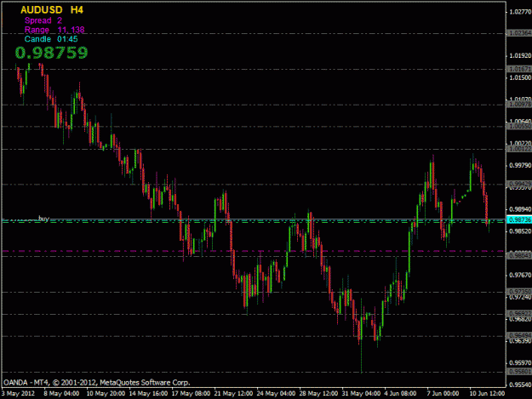Click the Range 11, 138 readout
532x399 pixels.
coord(54,30)
